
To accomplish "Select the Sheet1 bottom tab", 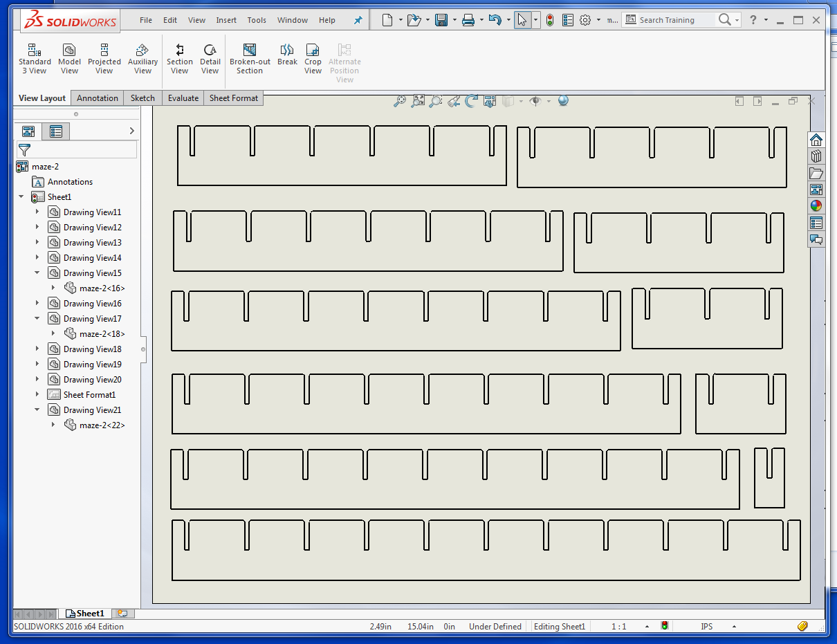I will click(x=85, y=614).
